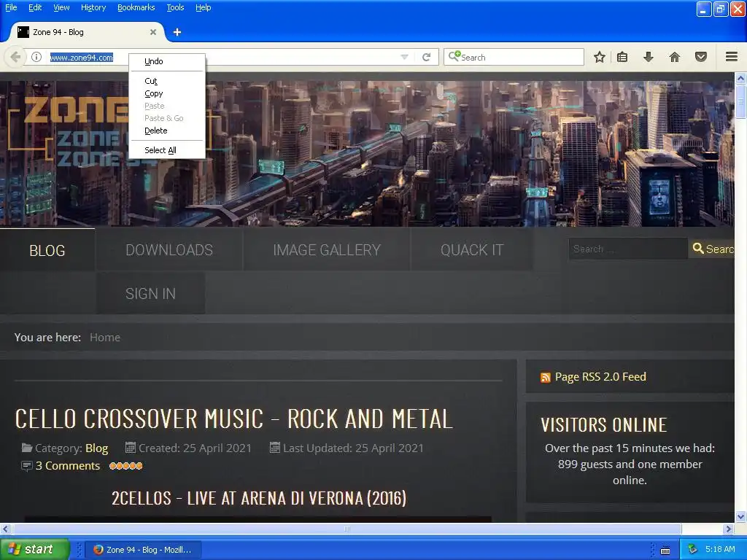Choose Copy in the context menu
The image size is (747, 560).
pos(167,93)
